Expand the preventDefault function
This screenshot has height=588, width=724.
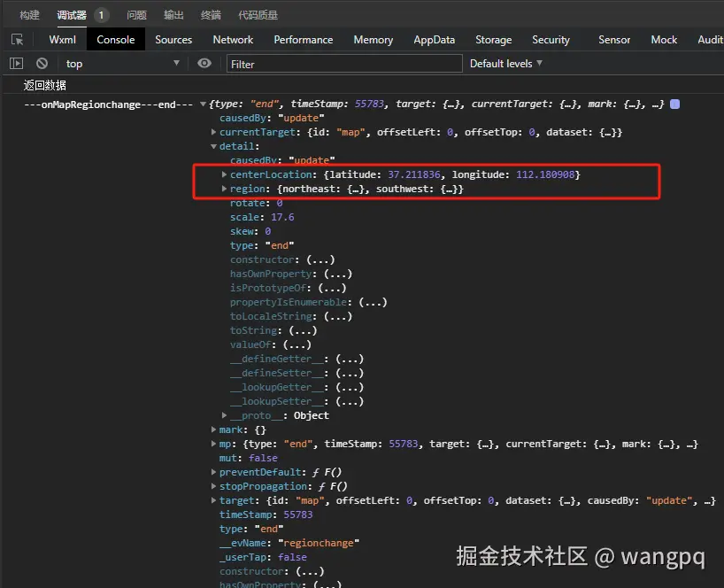[213, 472]
